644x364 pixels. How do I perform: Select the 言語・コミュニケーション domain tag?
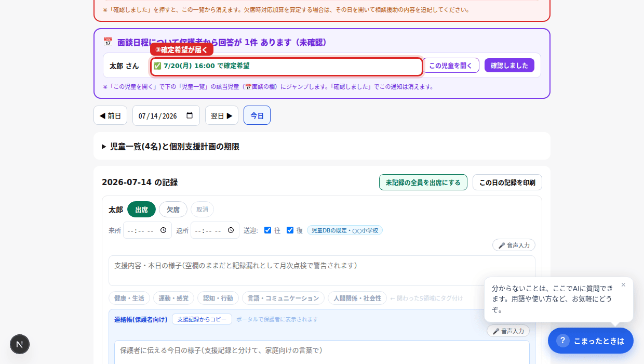tap(283, 298)
